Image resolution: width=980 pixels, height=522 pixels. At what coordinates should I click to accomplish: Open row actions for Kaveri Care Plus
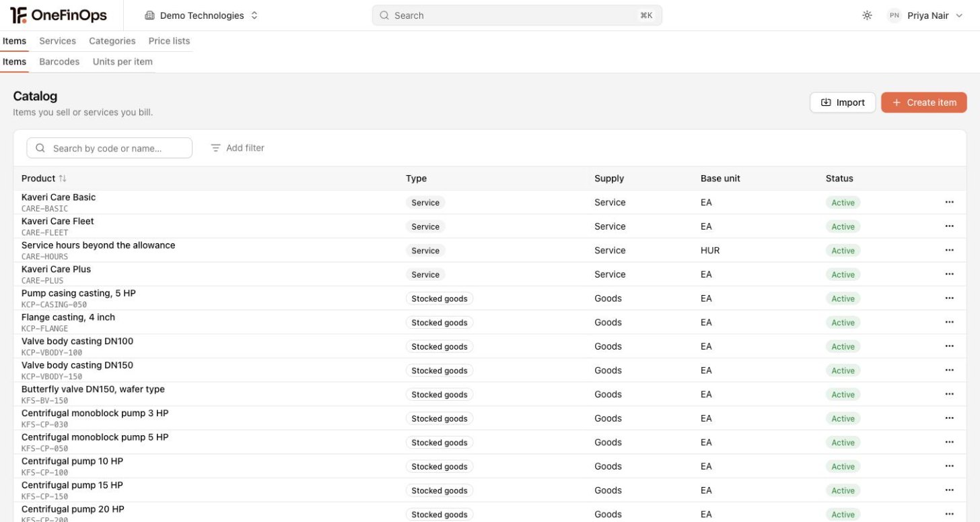pos(949,274)
